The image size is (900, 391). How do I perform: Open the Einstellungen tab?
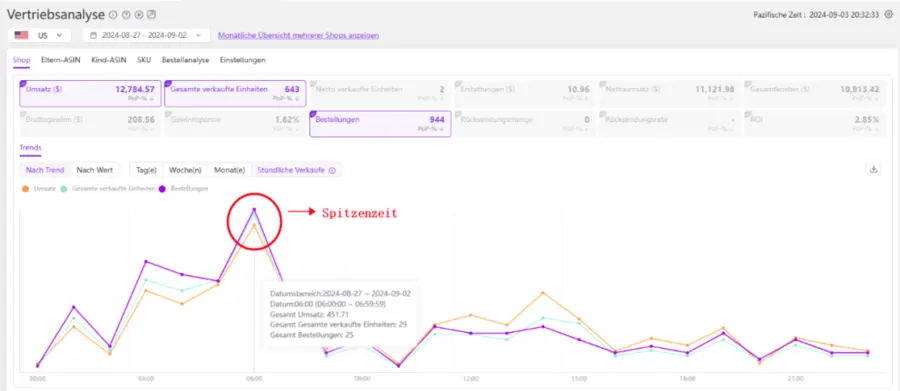pyautogui.click(x=243, y=60)
